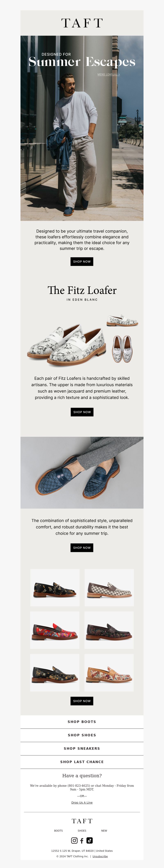Open the SHOP SHOES menu row
164x868 pixels.
click(x=82, y=735)
